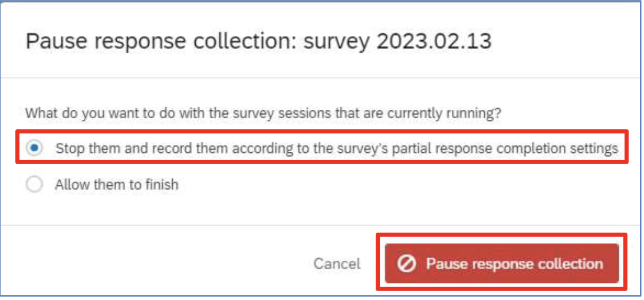Dismiss the dialog using Cancel
The image size is (644, 300).
337,264
